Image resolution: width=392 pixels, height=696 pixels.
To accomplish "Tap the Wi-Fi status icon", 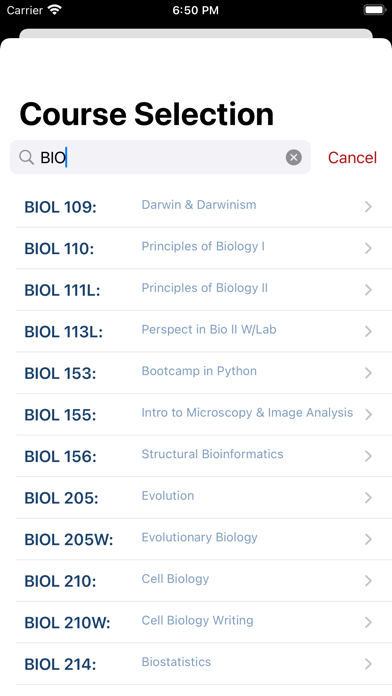I will (x=55, y=10).
